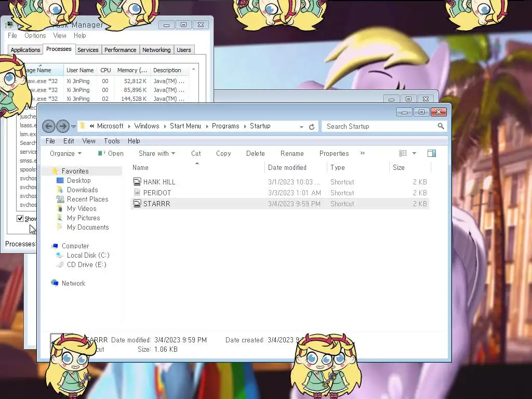
Task: Click PERIDOT file icon
Action: click(137, 193)
